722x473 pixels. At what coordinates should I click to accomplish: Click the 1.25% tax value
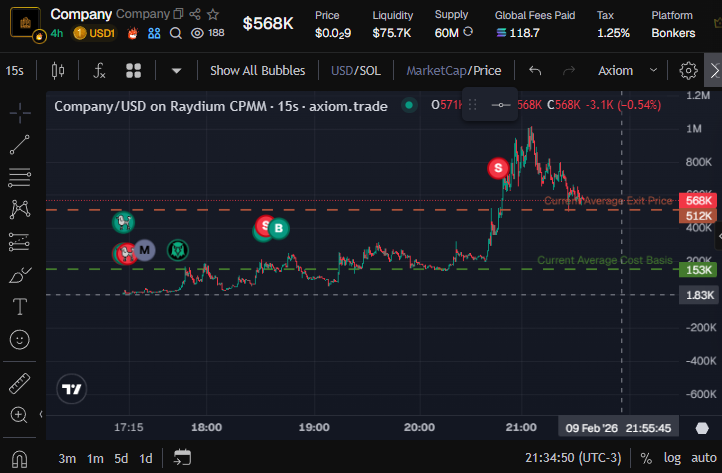(613, 33)
